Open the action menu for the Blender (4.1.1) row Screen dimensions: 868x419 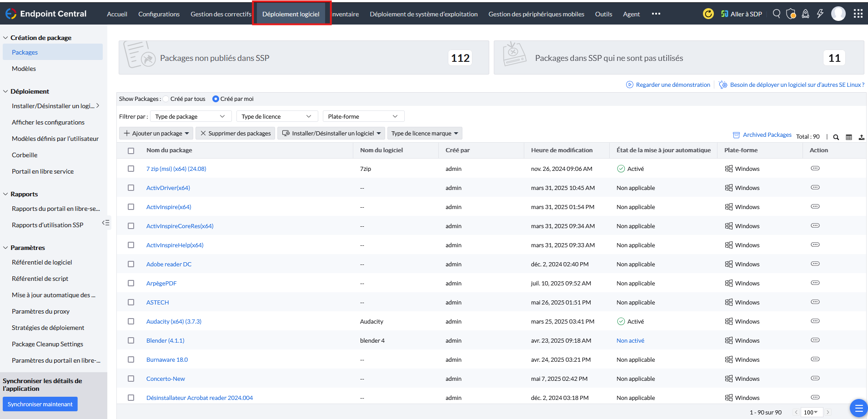(x=815, y=340)
